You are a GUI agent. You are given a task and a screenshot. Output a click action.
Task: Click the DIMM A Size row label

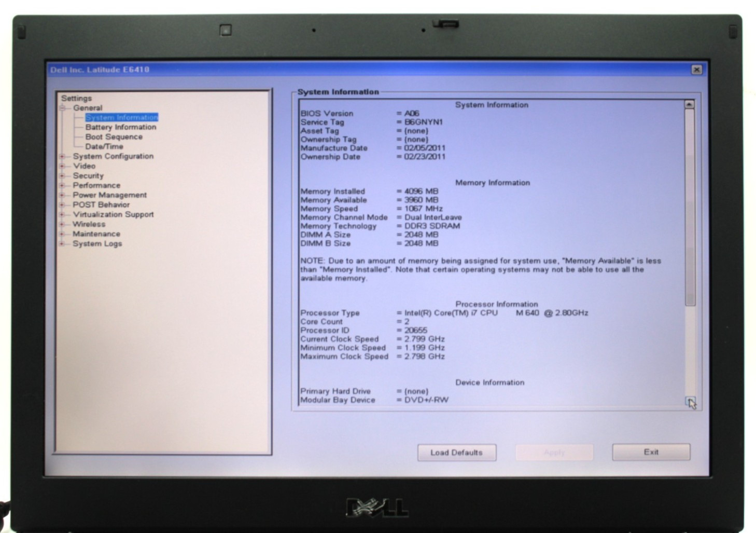coord(326,235)
